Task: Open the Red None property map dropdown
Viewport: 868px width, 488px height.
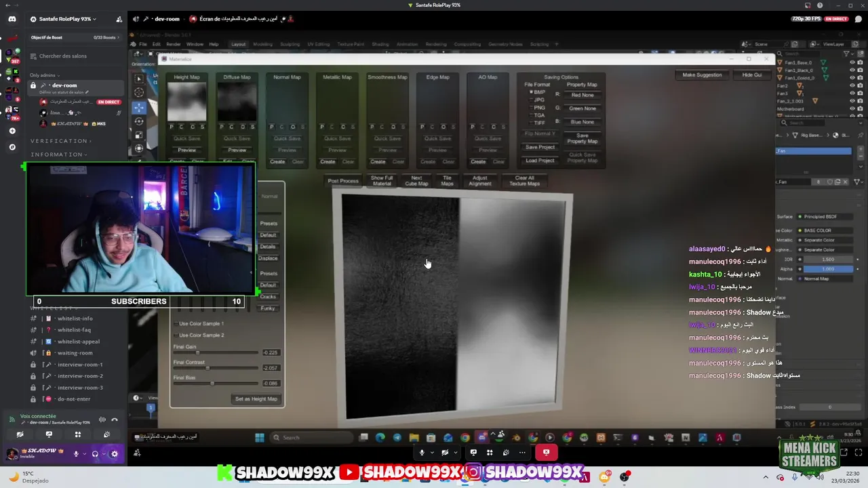Action: 582,96
